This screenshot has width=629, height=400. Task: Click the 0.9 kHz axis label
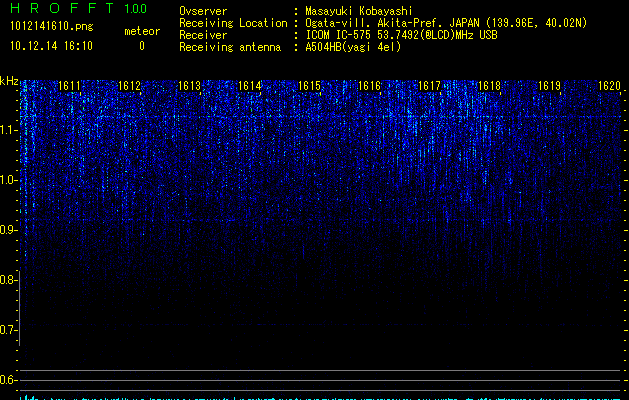tap(7, 230)
